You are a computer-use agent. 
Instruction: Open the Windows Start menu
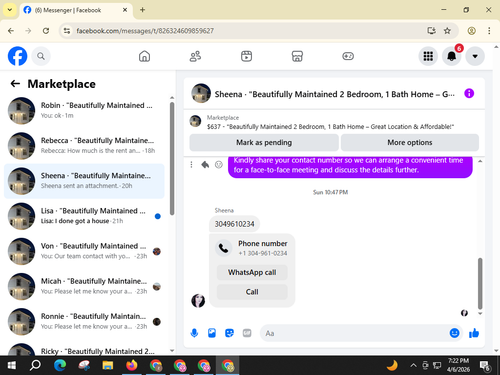pyautogui.click(x=12, y=366)
